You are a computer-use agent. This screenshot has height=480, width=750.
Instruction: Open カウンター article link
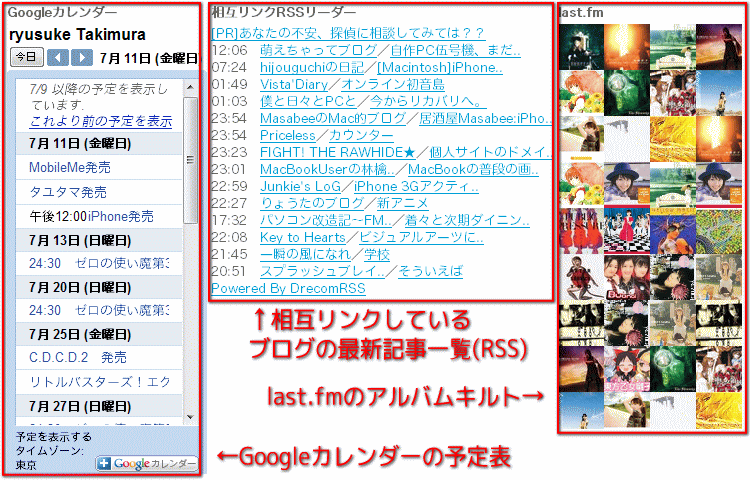361,135
